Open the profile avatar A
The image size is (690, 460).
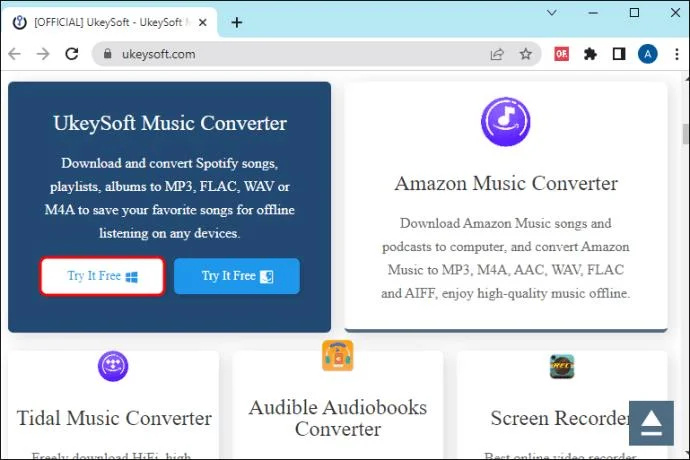point(647,54)
